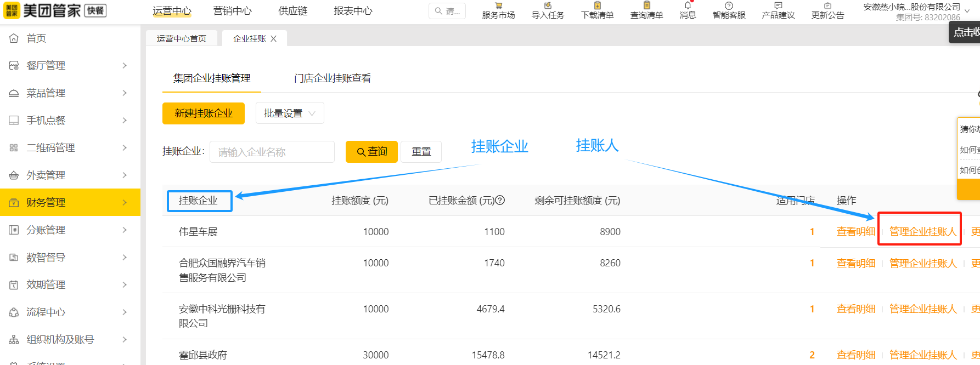This screenshot has width=980, height=365.
Task: Expand the 批量设置 dropdown
Action: (x=289, y=113)
